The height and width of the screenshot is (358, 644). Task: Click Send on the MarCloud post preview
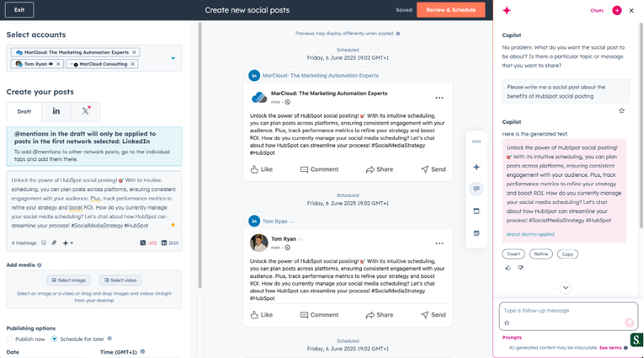[433, 169]
